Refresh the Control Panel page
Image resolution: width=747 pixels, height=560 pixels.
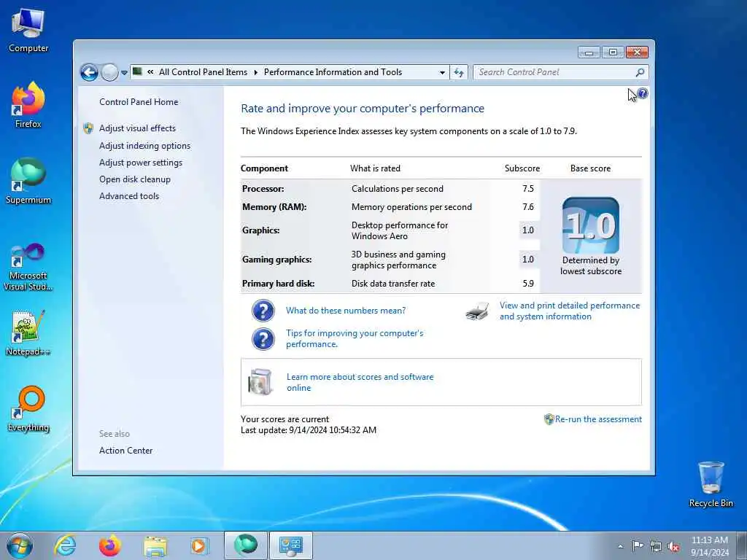pyautogui.click(x=459, y=72)
